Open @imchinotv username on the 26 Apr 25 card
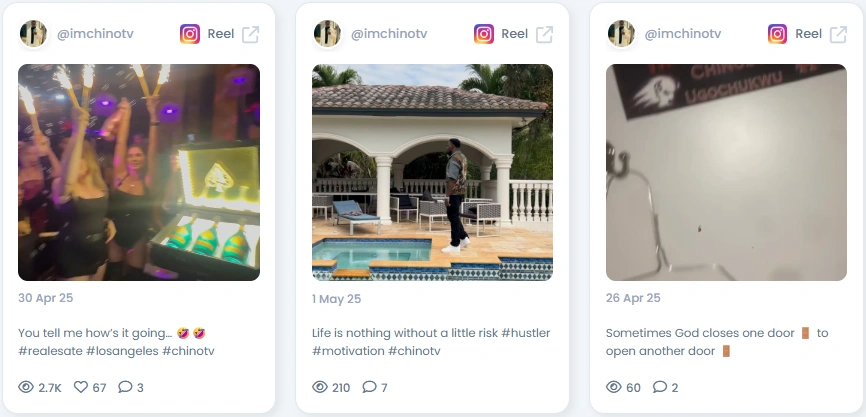 coord(683,34)
